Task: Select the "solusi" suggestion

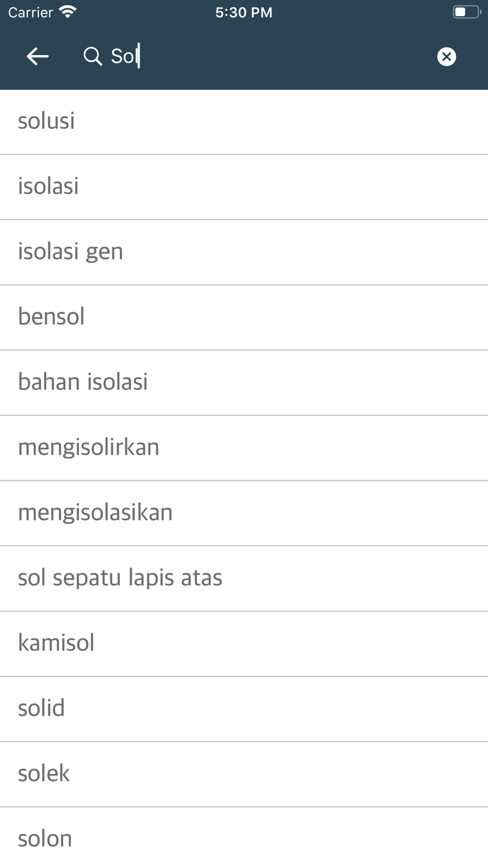Action: [244, 122]
